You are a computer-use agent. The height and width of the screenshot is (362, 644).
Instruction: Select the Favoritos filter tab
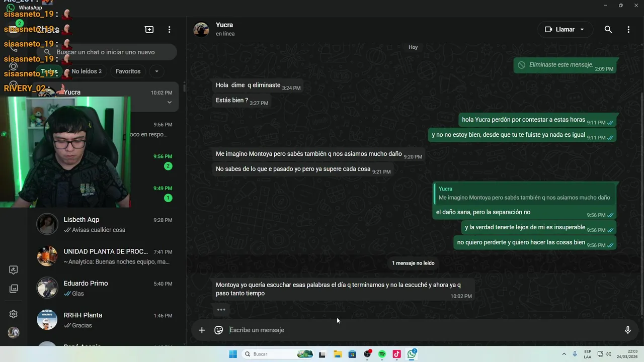coord(128,71)
